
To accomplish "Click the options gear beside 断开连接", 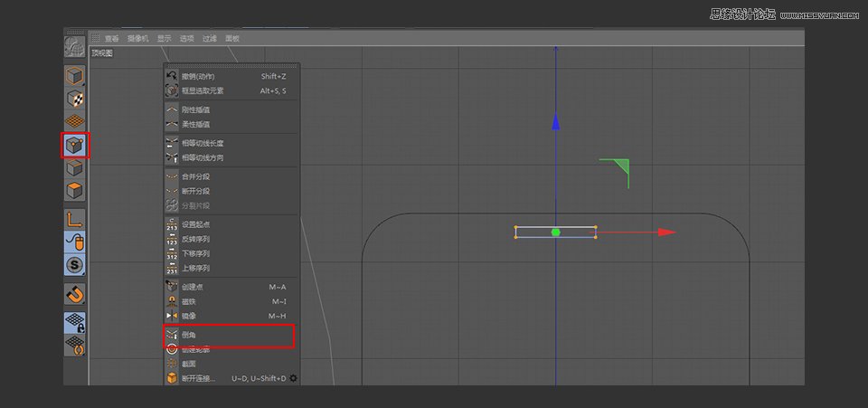I will tap(293, 378).
